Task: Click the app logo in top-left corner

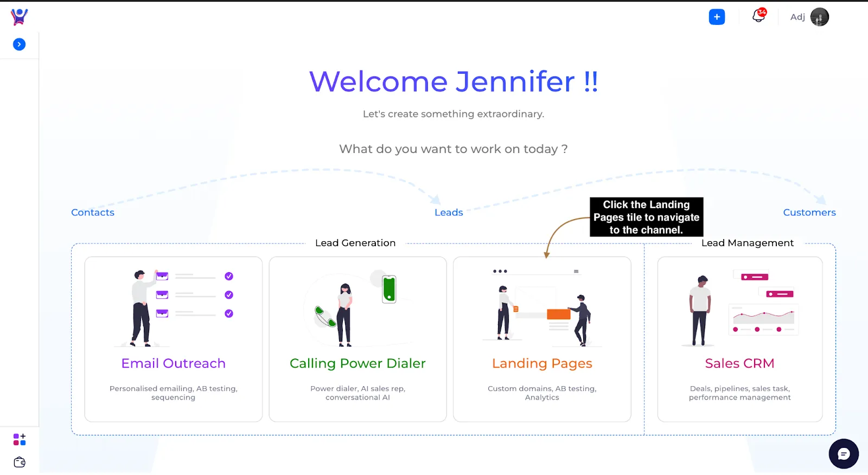Action: pos(19,17)
